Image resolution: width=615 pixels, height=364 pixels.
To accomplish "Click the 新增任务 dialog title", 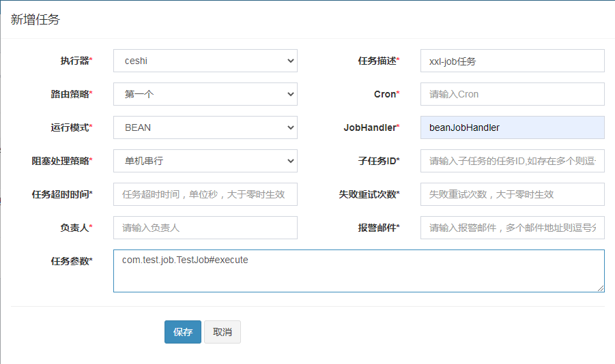I will coord(35,20).
